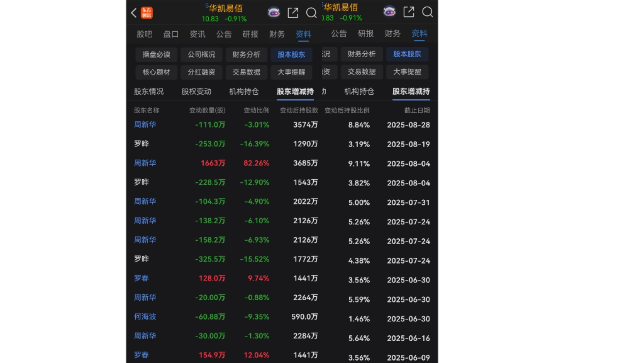Click the right share/export icon

click(x=408, y=12)
